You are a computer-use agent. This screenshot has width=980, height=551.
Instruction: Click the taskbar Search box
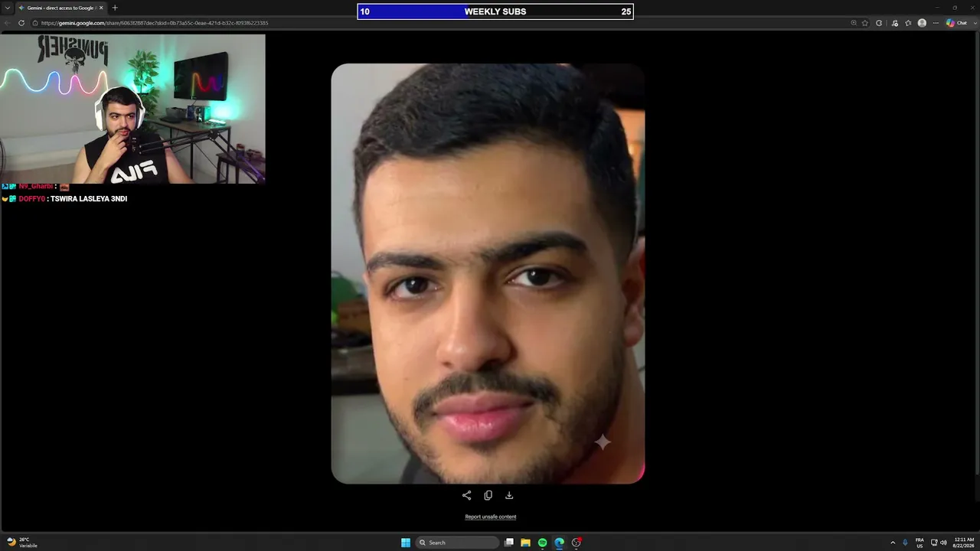(x=457, y=543)
